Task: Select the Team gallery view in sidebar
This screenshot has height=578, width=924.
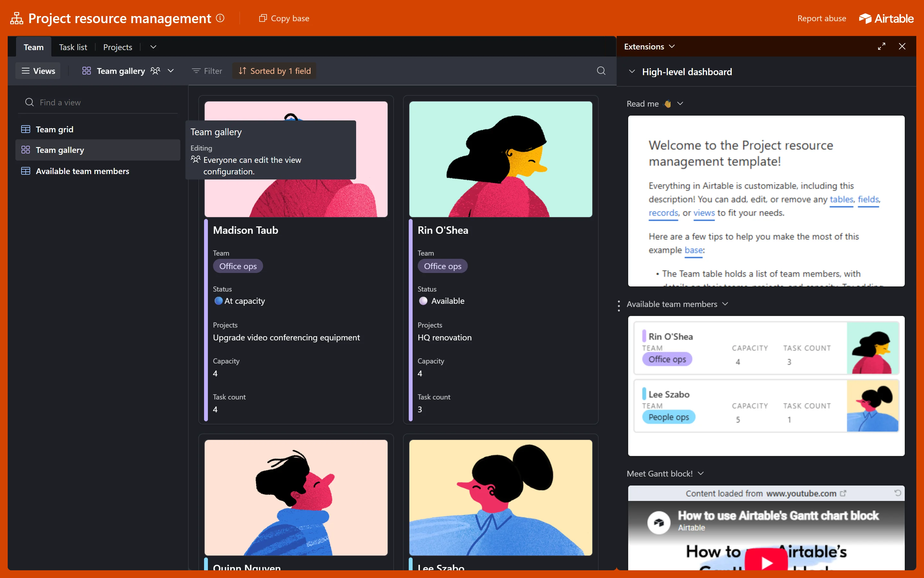Action: click(x=98, y=150)
